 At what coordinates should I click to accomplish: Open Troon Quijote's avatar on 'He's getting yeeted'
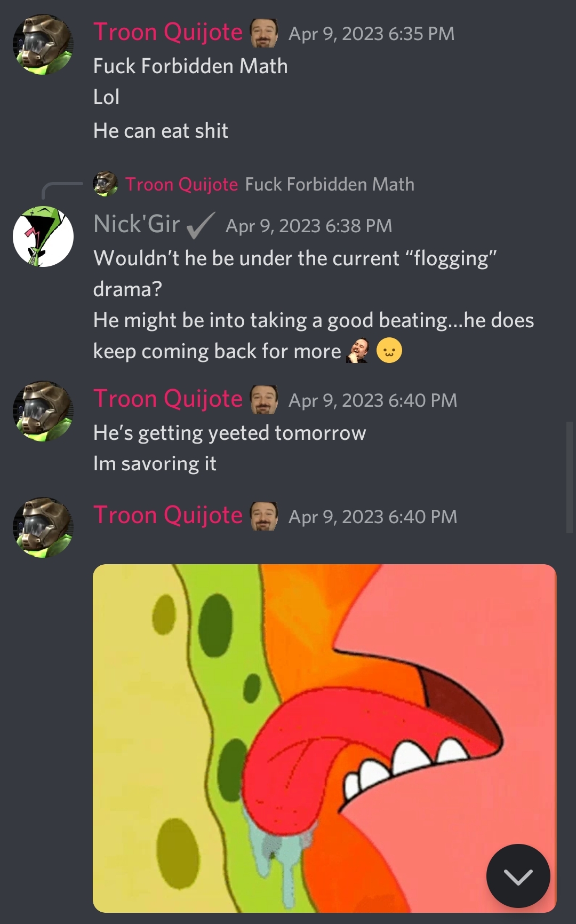pos(43,411)
